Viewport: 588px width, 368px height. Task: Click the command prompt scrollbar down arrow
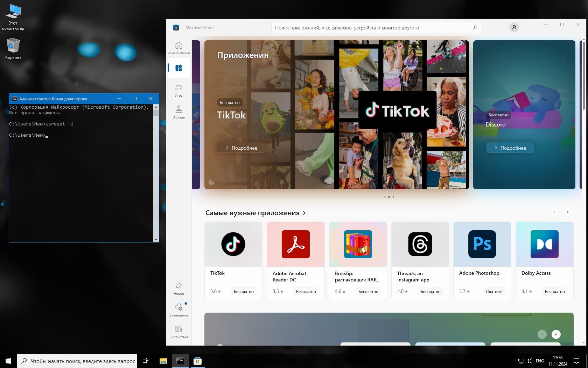tap(156, 239)
